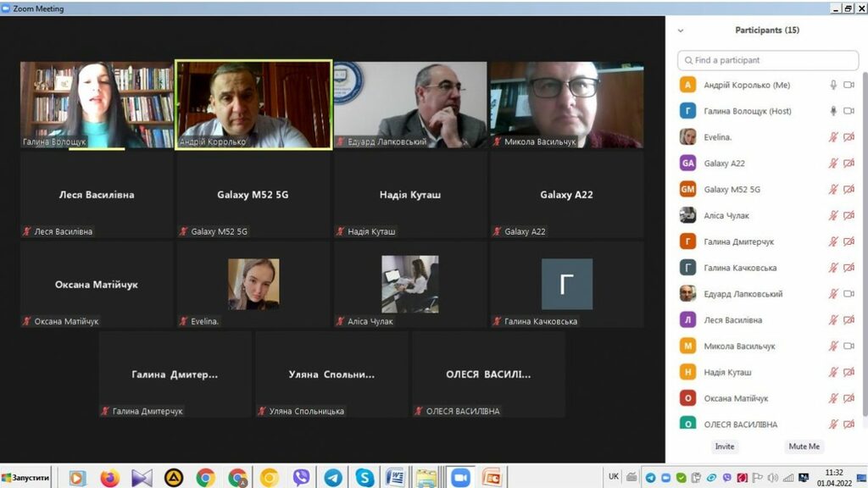Click muted microphone icon beside Evelina.
Screen dimensions: 868x488
click(x=833, y=137)
